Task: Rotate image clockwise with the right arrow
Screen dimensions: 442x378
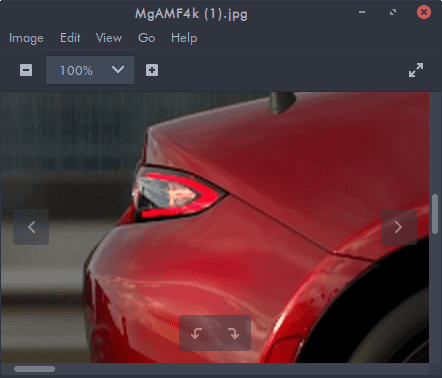Action: click(x=233, y=333)
